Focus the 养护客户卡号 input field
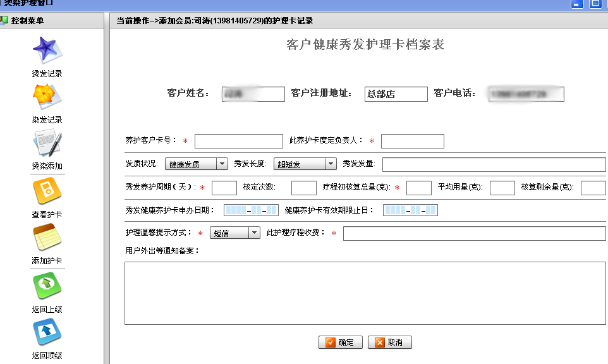The height and width of the screenshot is (364, 608). coord(239,141)
